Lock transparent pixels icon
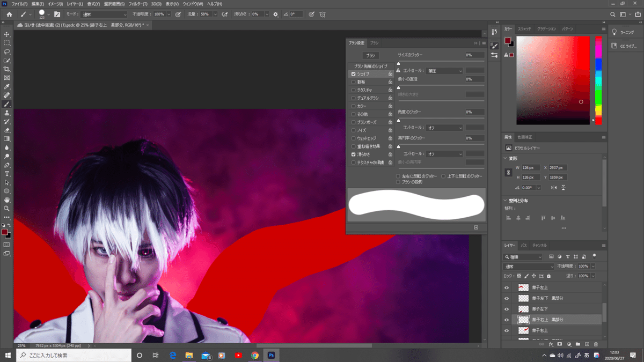This screenshot has height=362, width=644. click(x=519, y=276)
